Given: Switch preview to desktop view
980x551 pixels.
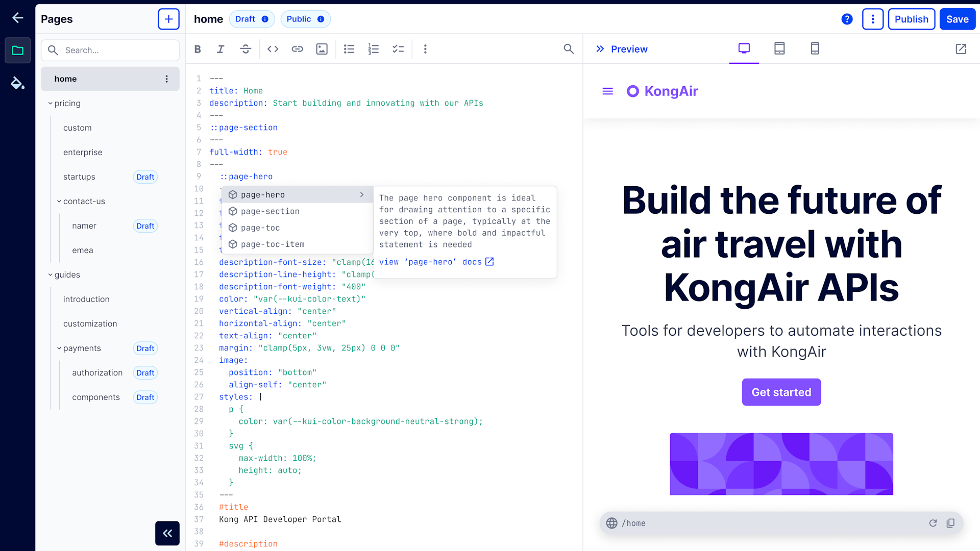Looking at the screenshot, I should (744, 48).
